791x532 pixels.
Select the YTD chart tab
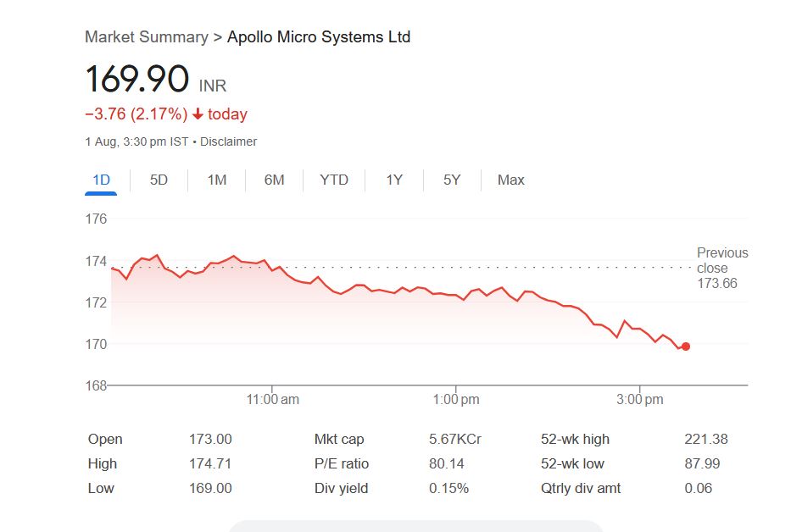tap(334, 180)
